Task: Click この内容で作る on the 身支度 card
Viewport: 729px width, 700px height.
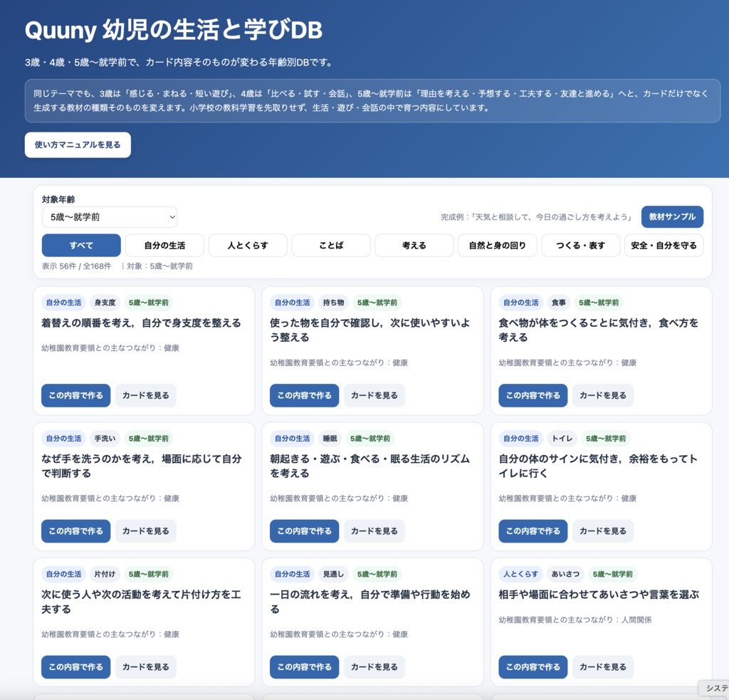Action: (x=75, y=395)
